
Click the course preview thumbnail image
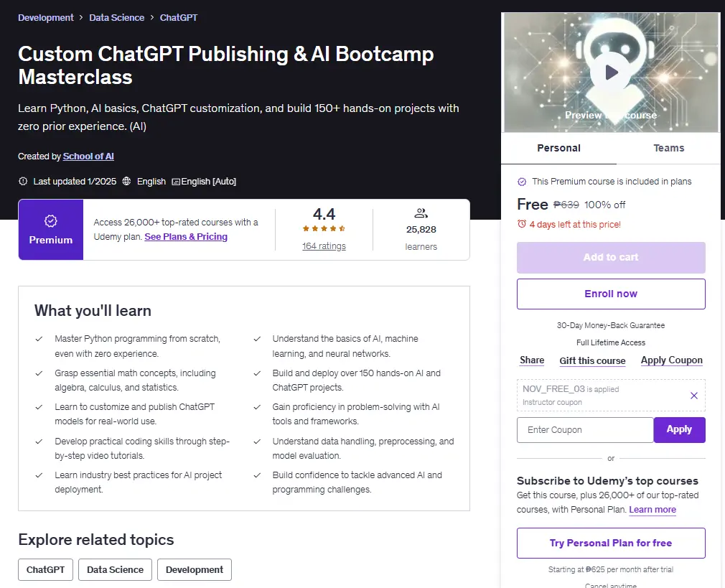(611, 73)
